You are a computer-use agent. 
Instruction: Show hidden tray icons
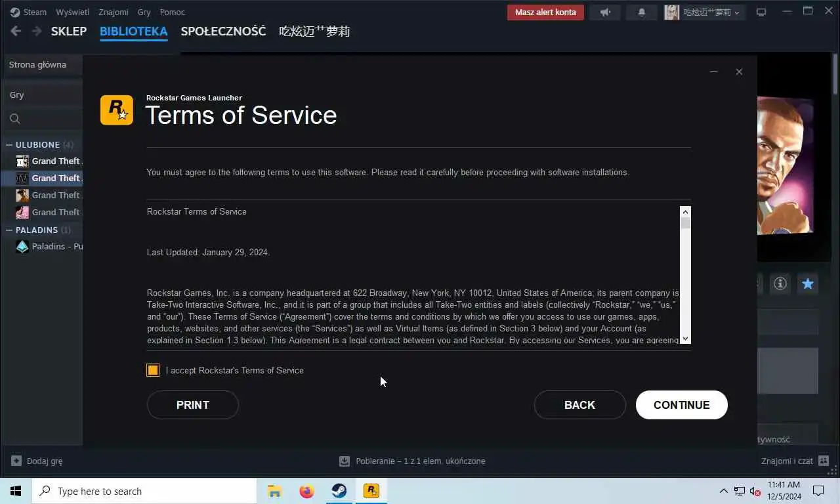pyautogui.click(x=724, y=491)
